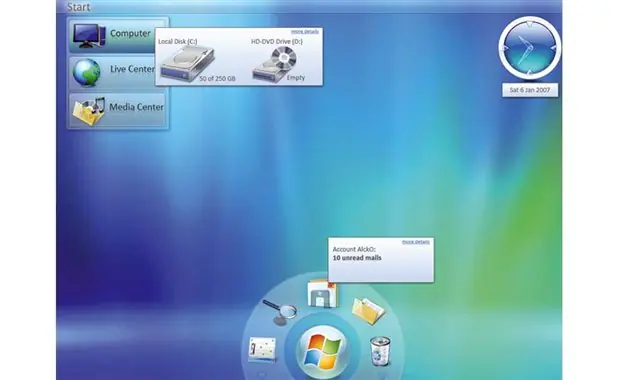
Task: Click the 'Account AlckO:' text
Action: tap(354, 249)
